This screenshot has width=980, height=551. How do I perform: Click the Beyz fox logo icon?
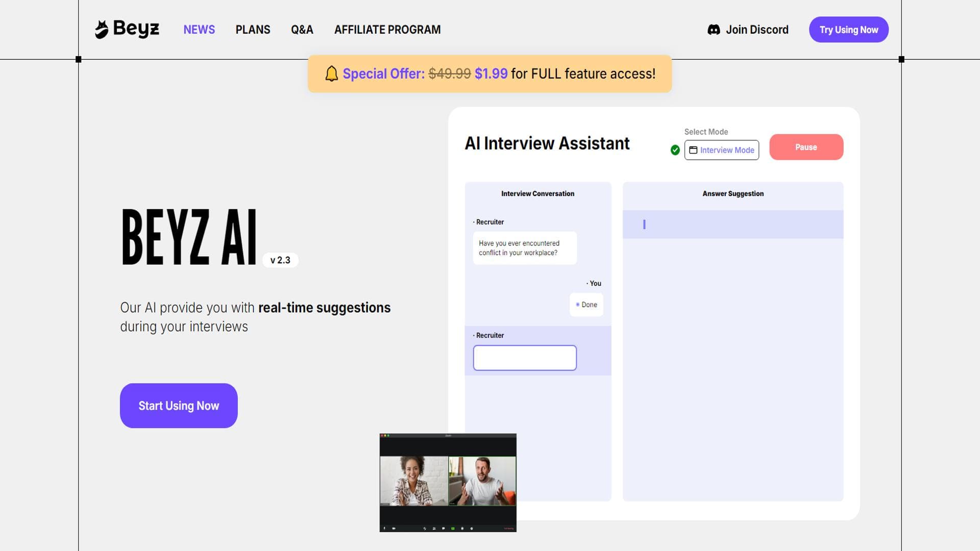(x=102, y=30)
